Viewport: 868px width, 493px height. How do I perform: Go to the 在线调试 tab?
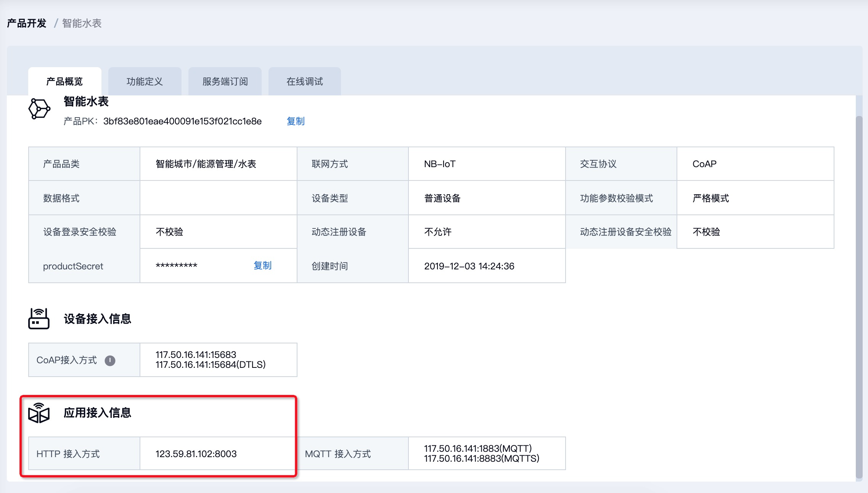tap(304, 81)
